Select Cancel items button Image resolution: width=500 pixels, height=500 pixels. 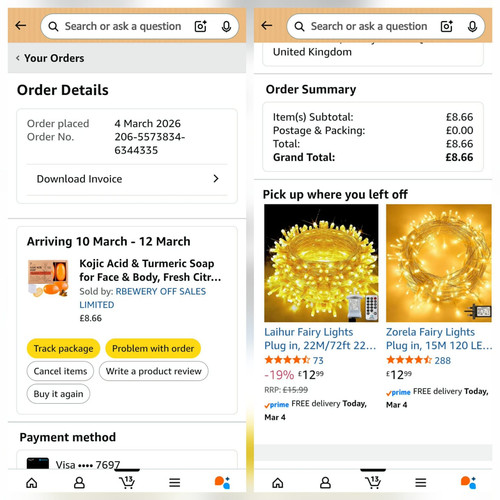click(x=60, y=371)
